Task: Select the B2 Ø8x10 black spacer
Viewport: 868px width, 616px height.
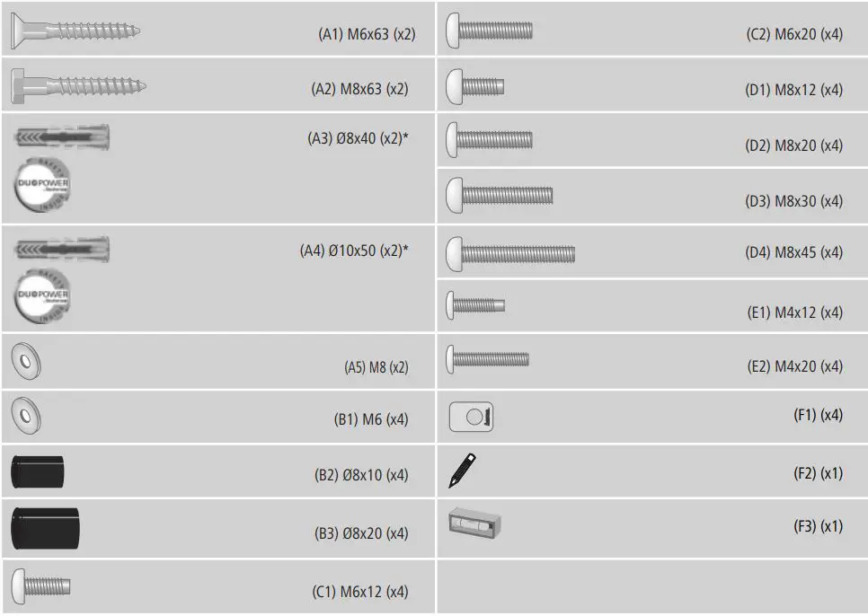Action: coord(38,471)
